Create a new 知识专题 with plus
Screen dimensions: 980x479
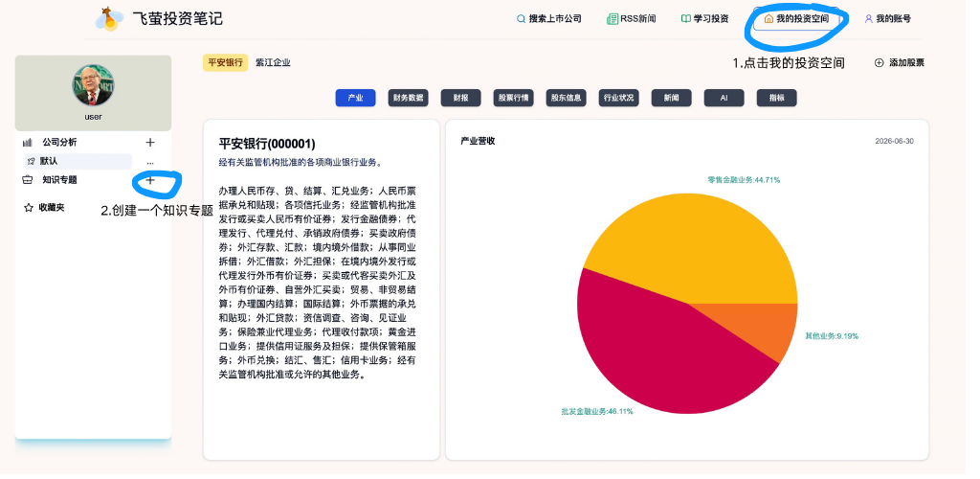coord(150,180)
